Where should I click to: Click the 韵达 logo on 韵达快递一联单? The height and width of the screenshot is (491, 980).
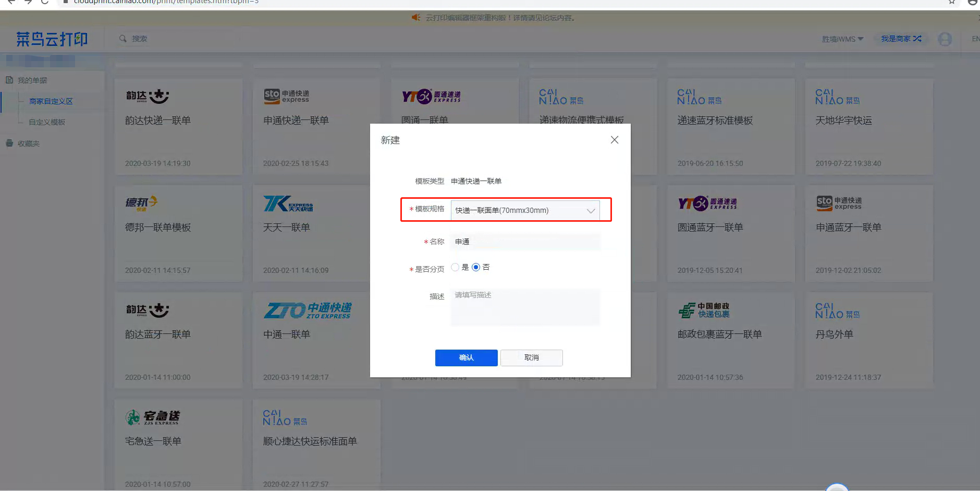148,96
